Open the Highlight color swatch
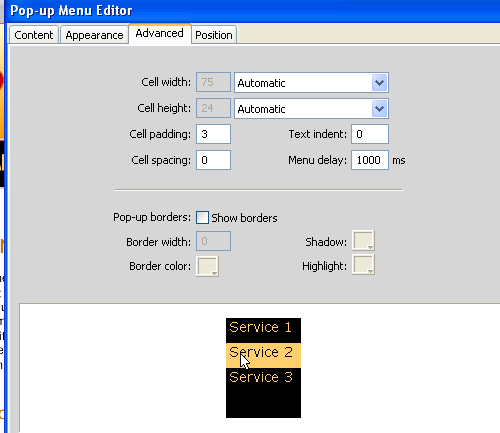 (x=363, y=265)
